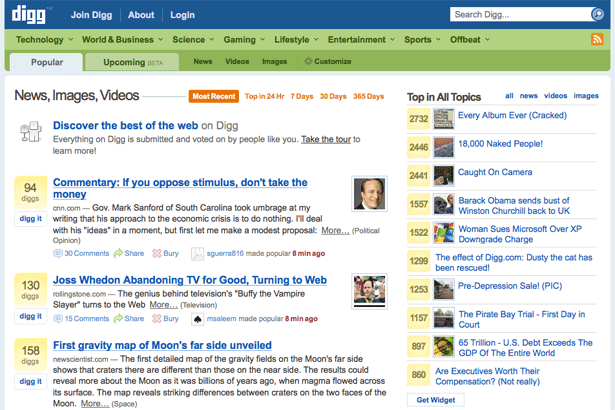Filter by News in the green bar
This screenshot has width=615, height=410.
click(x=203, y=61)
